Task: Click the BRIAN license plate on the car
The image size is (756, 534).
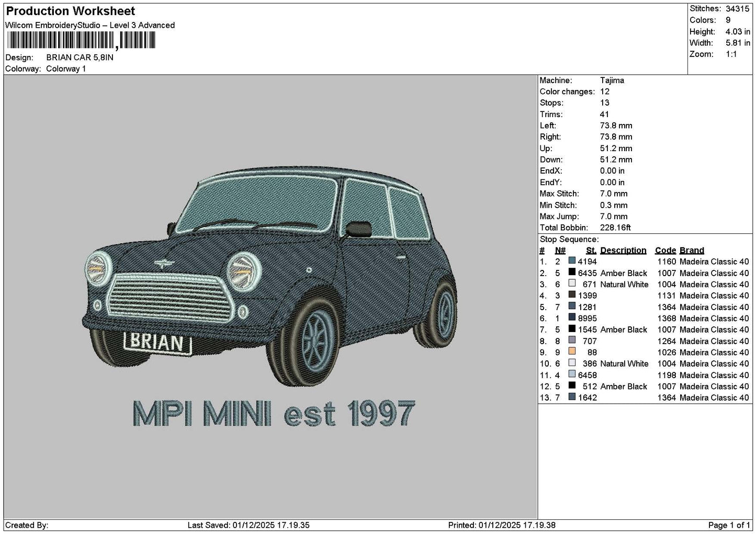Action: (157, 343)
